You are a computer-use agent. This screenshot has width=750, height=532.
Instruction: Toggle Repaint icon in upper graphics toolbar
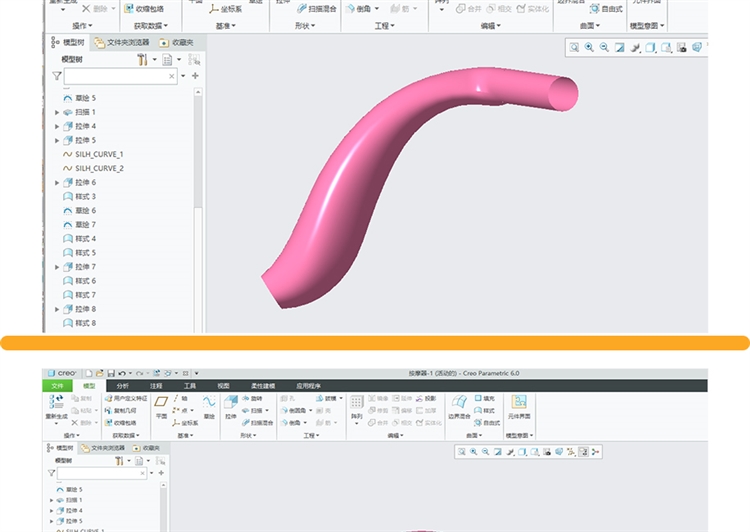[620, 47]
